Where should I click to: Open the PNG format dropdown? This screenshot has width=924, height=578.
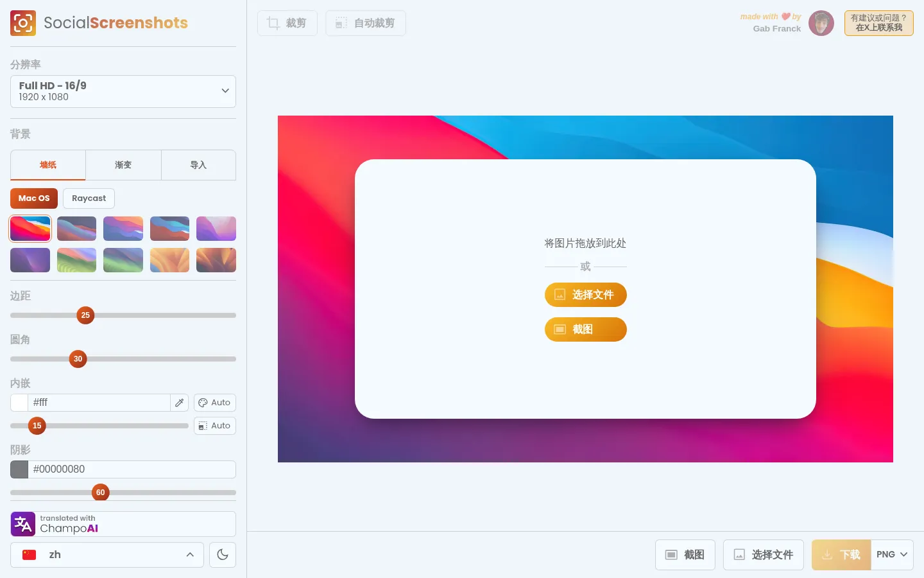(x=892, y=555)
